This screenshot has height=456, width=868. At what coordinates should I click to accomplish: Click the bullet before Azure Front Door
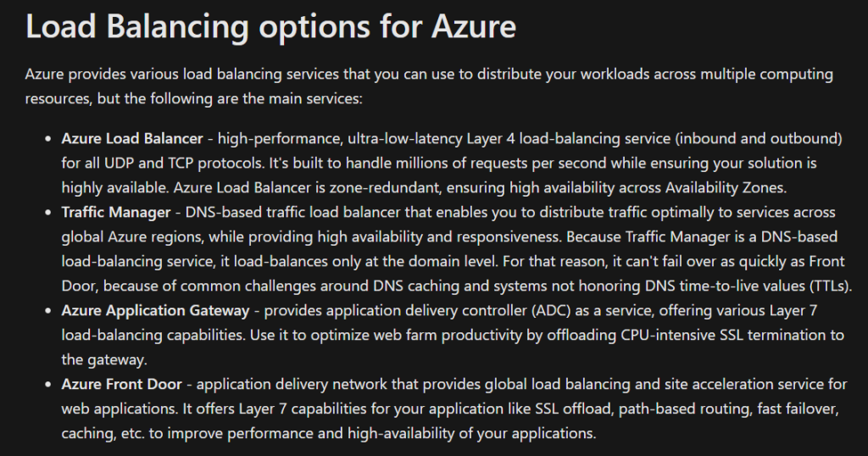pos(48,385)
